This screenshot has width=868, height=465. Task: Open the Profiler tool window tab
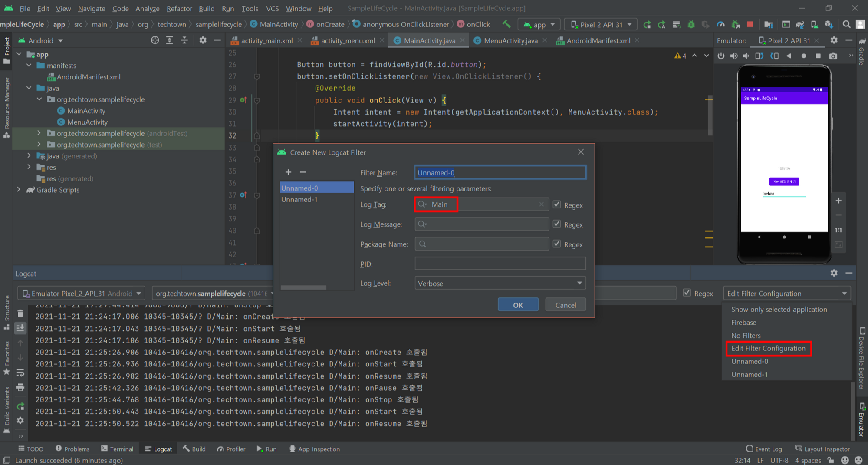(231, 449)
